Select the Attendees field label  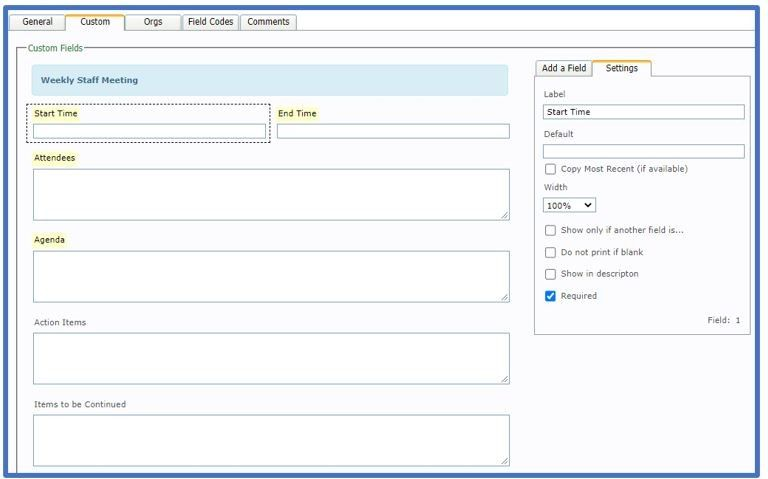(54, 158)
